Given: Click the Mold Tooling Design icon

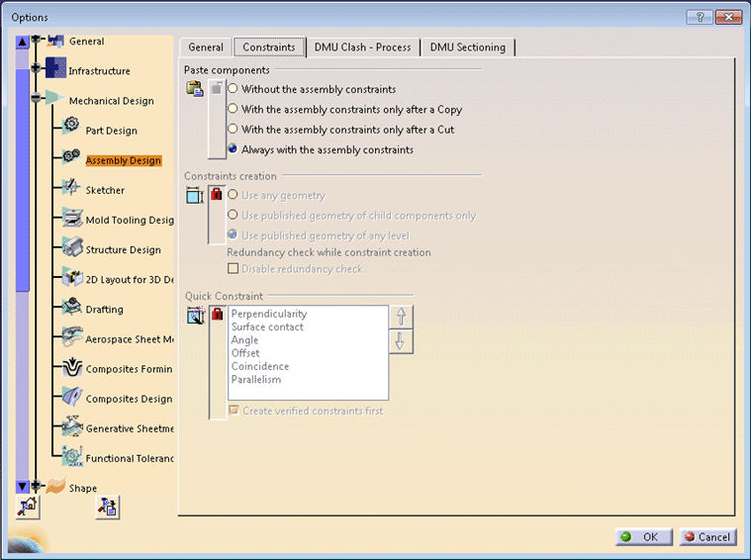Looking at the screenshot, I should coord(73,217).
